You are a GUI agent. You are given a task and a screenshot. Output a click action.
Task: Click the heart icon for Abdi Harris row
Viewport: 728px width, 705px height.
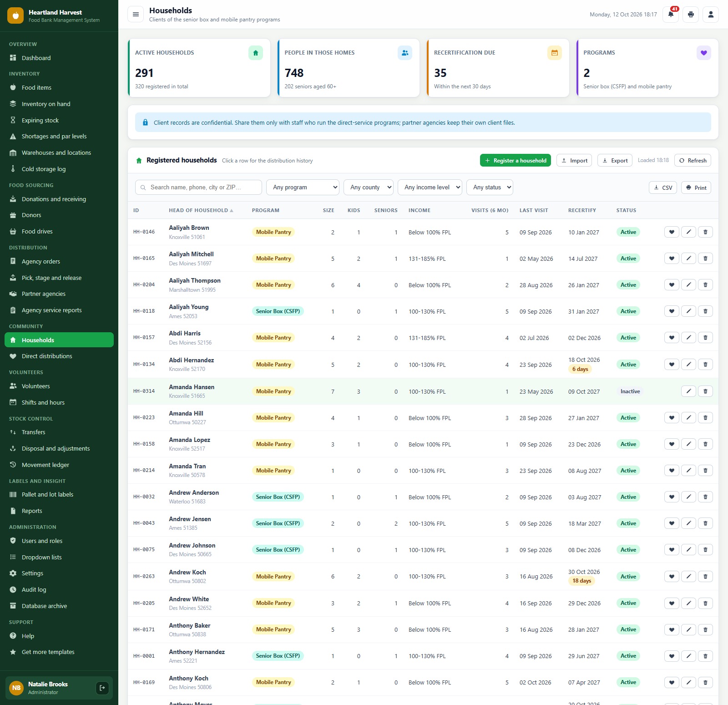point(672,338)
